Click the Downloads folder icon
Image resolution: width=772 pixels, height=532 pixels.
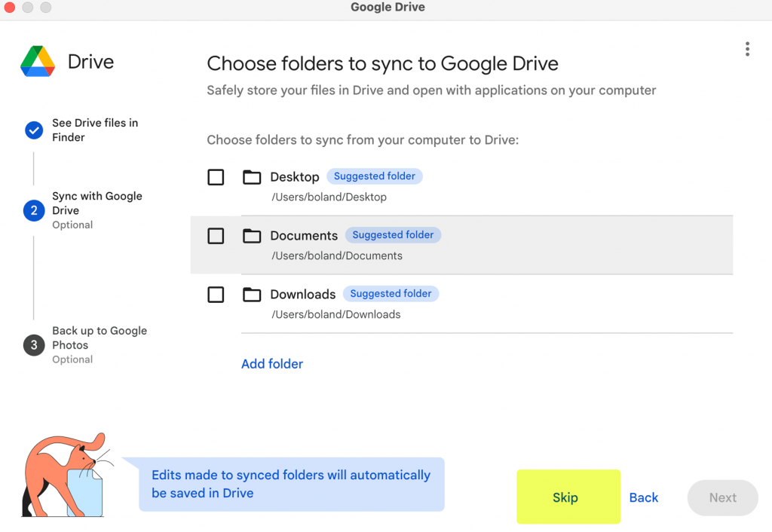click(x=252, y=295)
